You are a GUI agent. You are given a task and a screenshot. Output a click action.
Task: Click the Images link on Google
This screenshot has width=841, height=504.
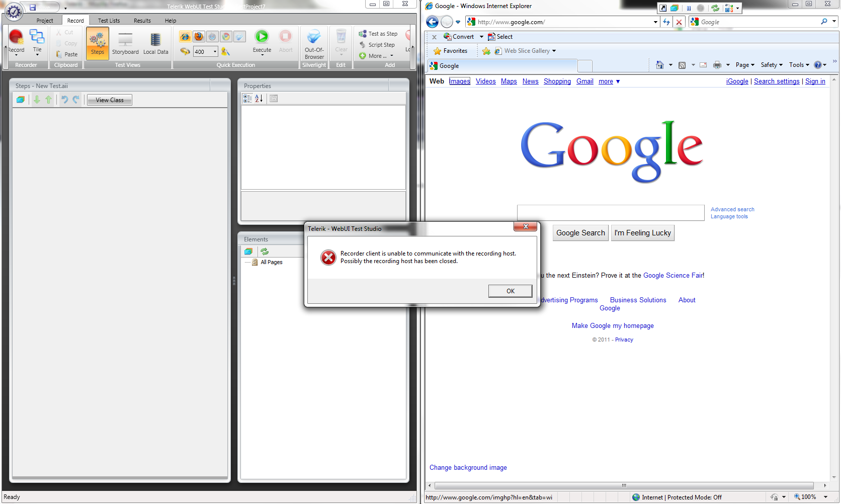click(460, 81)
